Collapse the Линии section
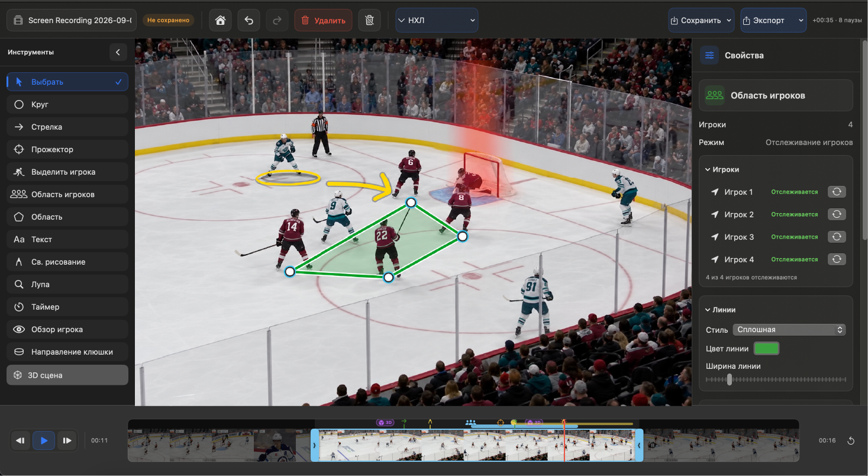The image size is (868, 476). (x=708, y=310)
